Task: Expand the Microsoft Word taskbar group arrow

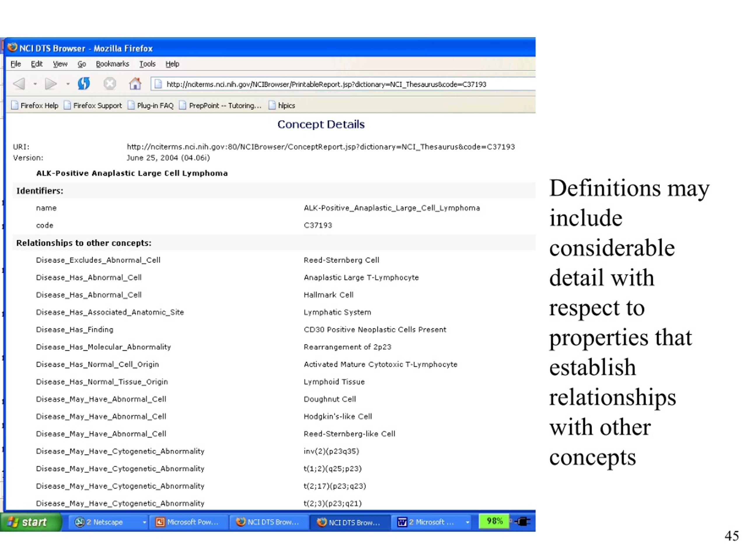Action: point(467,522)
